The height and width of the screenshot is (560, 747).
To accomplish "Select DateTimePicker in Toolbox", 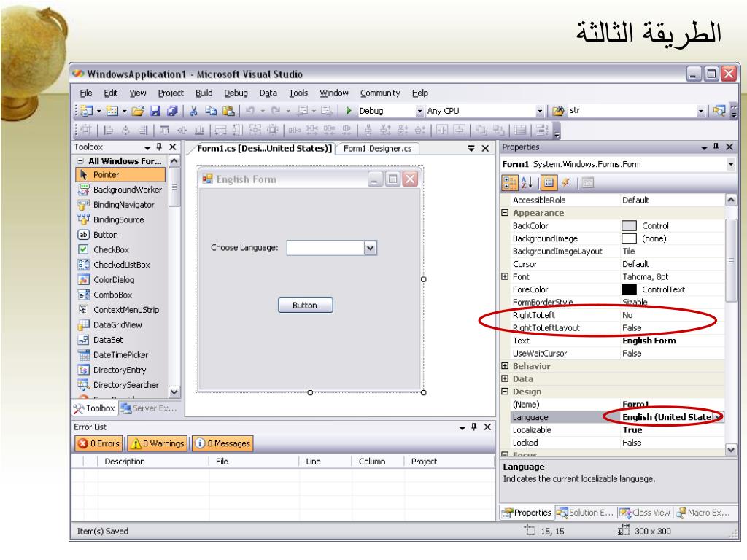I will (120, 355).
